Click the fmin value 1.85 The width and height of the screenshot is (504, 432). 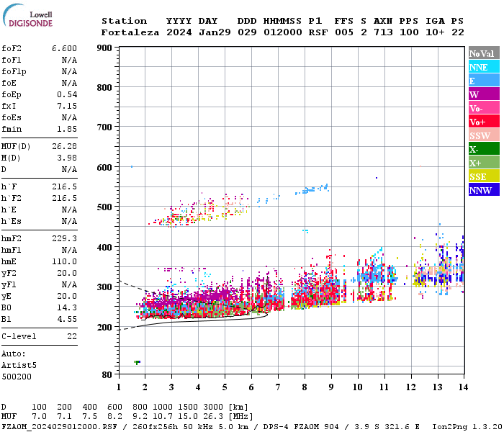click(x=67, y=129)
